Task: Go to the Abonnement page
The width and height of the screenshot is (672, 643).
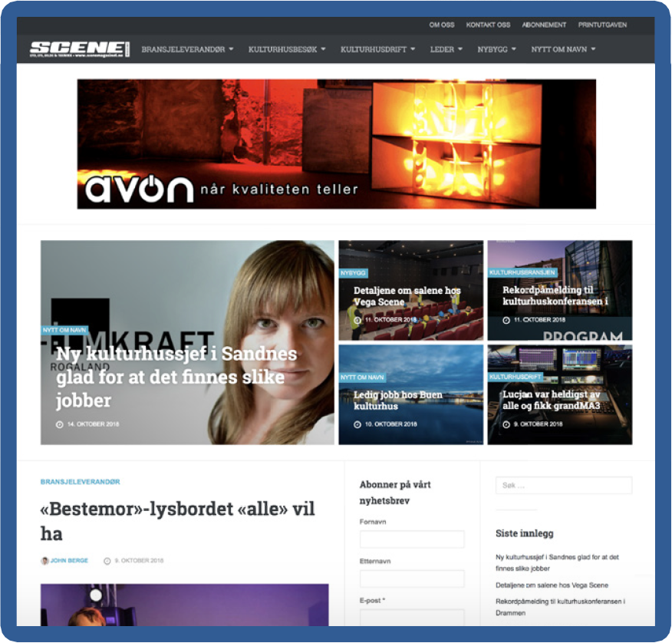Action: tap(544, 25)
